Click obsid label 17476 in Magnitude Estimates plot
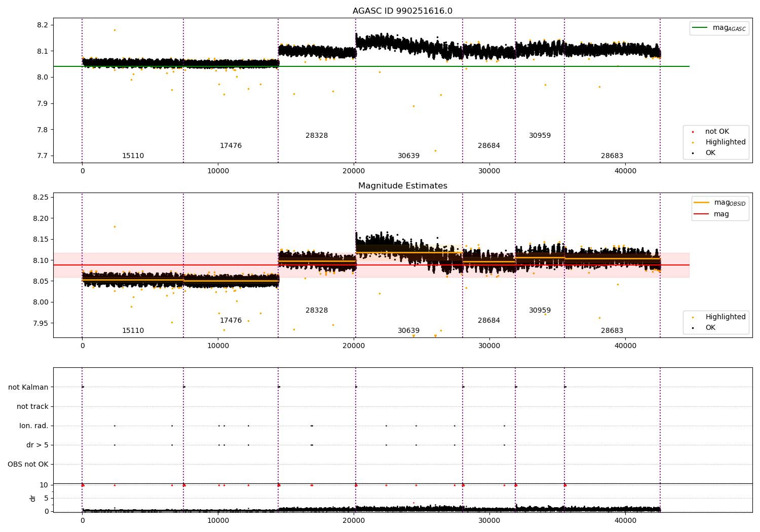 (231, 321)
